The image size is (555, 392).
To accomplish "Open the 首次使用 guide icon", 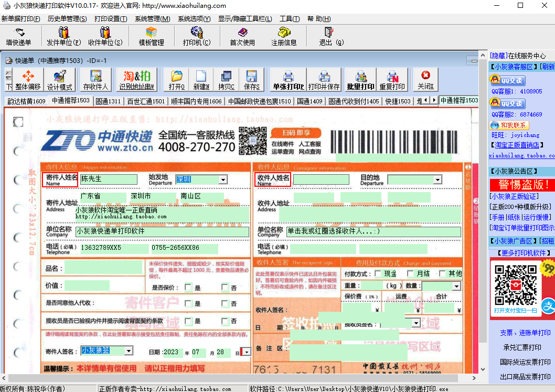I will click(242, 37).
